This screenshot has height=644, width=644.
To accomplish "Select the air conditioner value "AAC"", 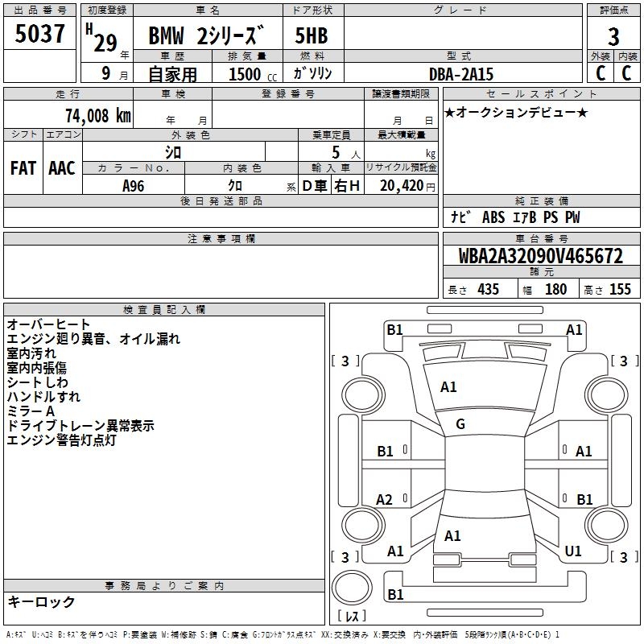I will pyautogui.click(x=62, y=168).
